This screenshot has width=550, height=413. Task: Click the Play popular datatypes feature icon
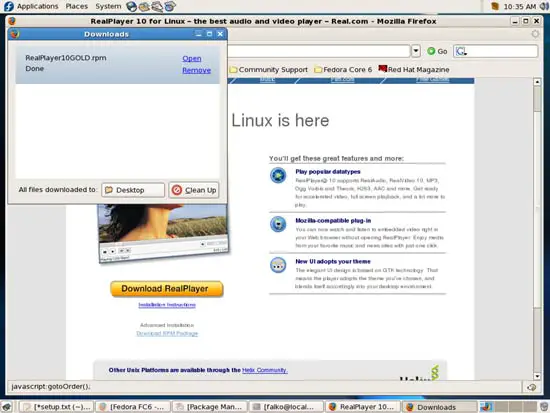[x=278, y=175]
